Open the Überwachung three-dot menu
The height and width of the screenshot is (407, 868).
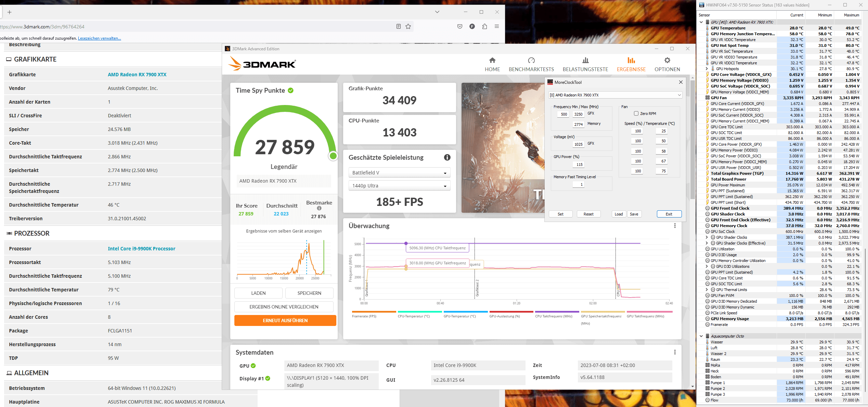coord(675,226)
